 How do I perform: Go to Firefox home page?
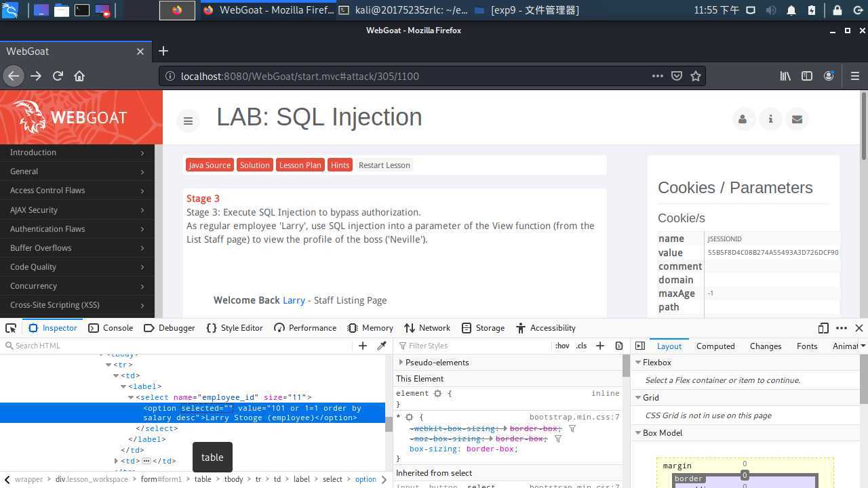coord(79,76)
